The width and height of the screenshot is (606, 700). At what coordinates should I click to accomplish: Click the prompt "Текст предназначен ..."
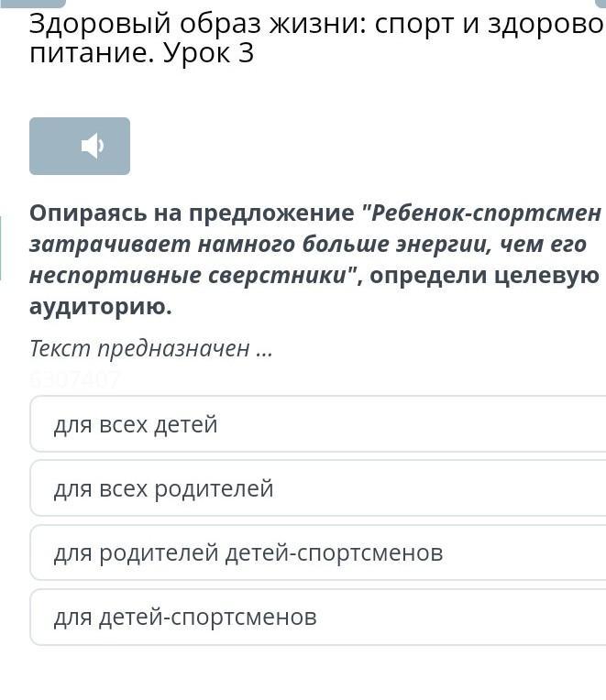tap(151, 349)
